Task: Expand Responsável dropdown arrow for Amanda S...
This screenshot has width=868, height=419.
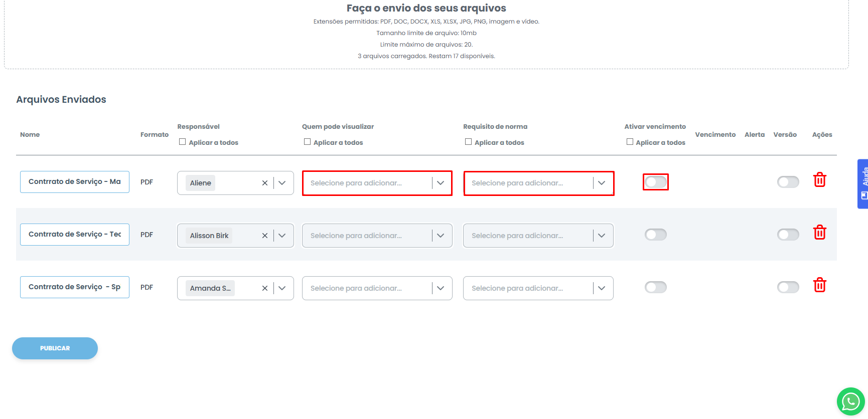Action: (282, 288)
